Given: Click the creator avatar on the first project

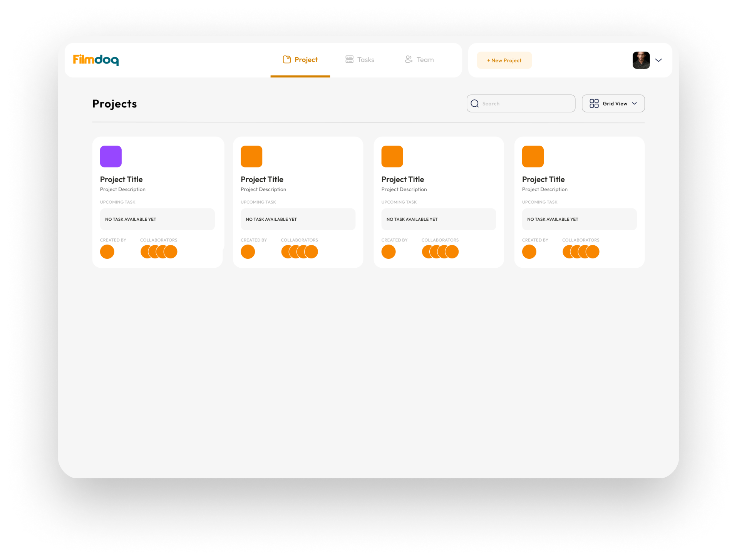Looking at the screenshot, I should (107, 251).
